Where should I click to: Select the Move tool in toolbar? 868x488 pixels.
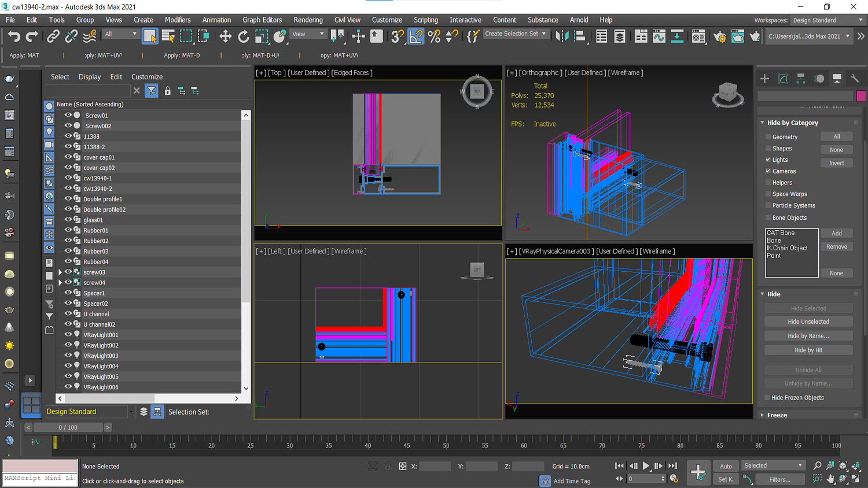tap(225, 36)
